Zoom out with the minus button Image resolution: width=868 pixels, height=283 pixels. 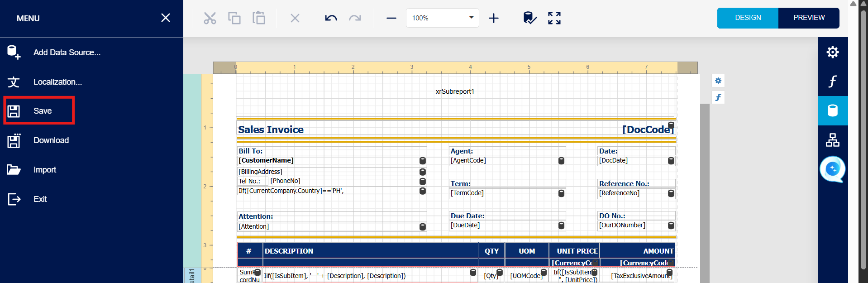pyautogui.click(x=391, y=18)
